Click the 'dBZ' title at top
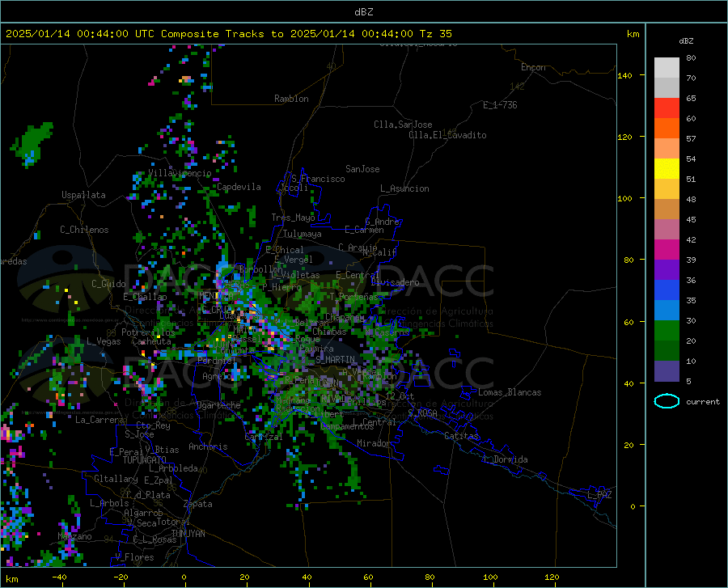 click(x=363, y=12)
